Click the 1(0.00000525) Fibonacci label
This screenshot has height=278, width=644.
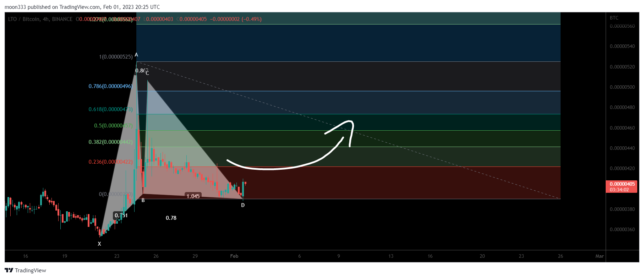[116, 57]
